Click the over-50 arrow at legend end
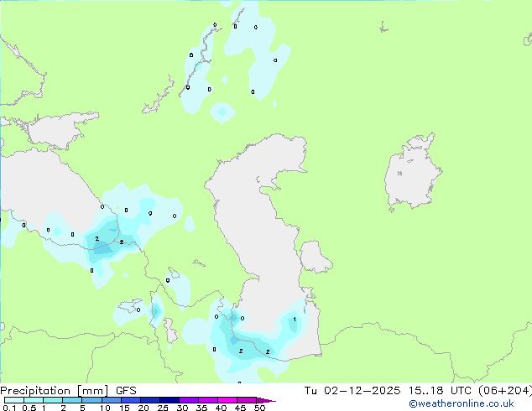The width and height of the screenshot is (532, 411). (266, 400)
